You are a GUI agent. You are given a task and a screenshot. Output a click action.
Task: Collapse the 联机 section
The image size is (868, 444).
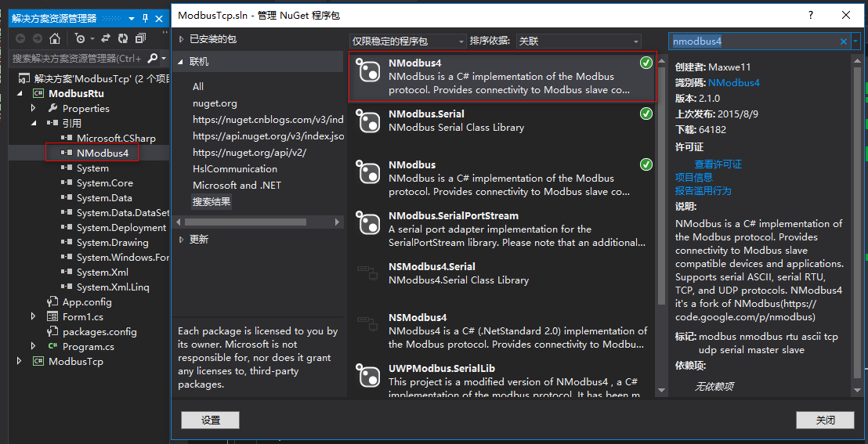pyautogui.click(x=180, y=62)
